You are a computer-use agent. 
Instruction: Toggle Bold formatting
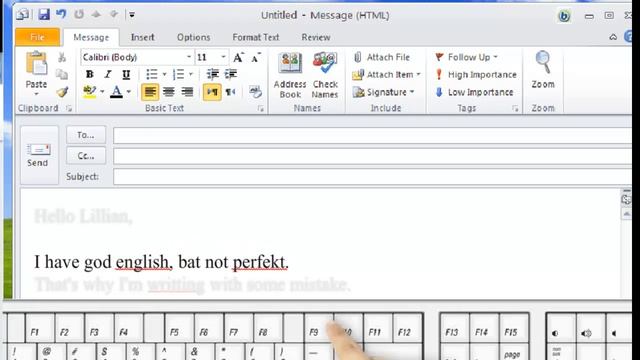[89, 74]
